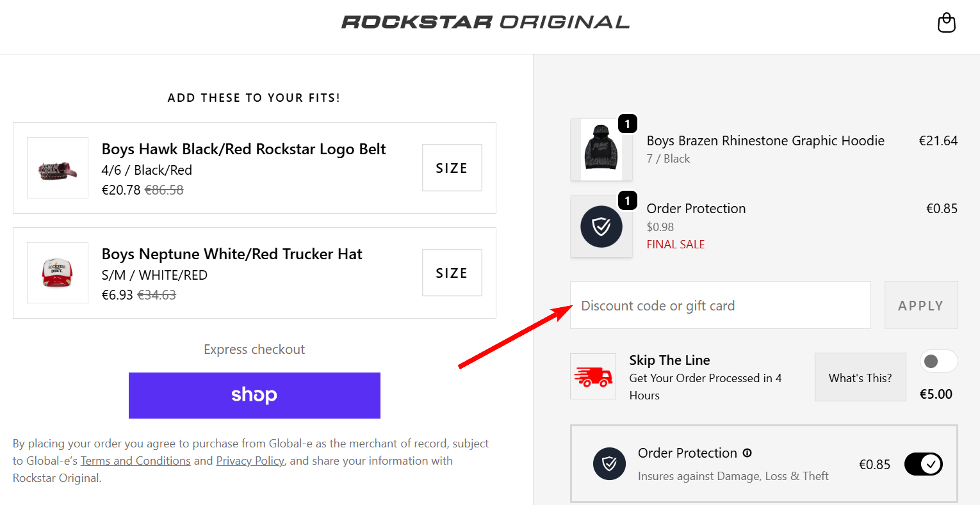Open the shopping bag icon
The height and width of the screenshot is (505, 980).
pos(946,23)
